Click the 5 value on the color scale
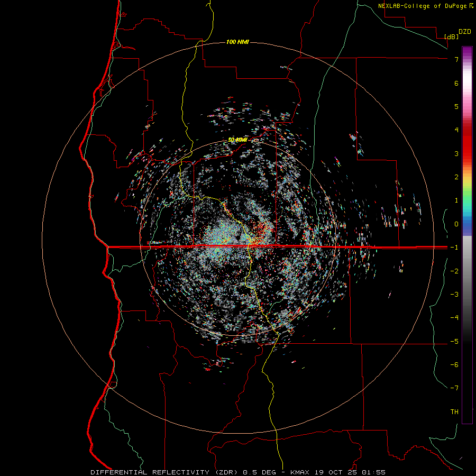Image resolution: width=476 pixels, height=476 pixels. click(456, 106)
